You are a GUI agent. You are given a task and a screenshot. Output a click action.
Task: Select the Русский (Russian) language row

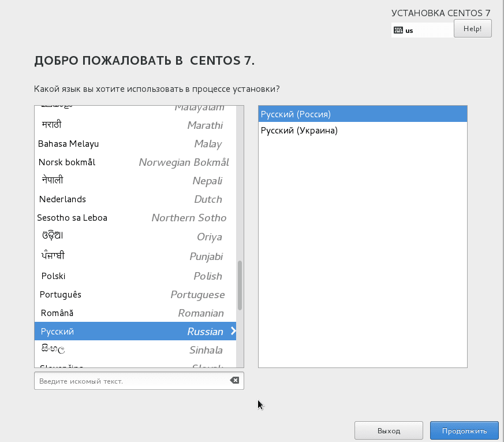pos(135,331)
